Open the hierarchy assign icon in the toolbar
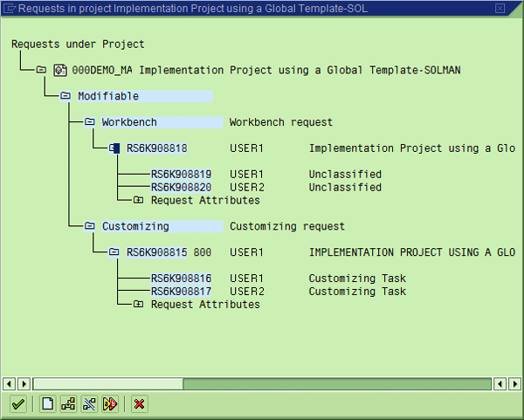The image size is (524, 420). tap(68, 404)
